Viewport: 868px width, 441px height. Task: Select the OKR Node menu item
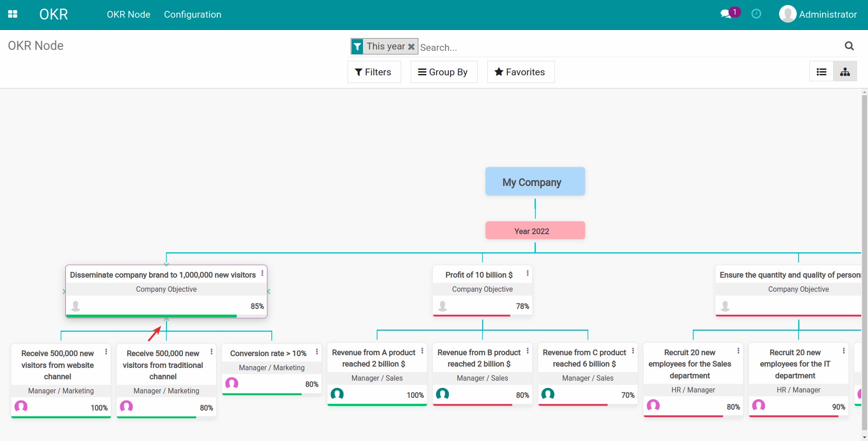tap(128, 14)
